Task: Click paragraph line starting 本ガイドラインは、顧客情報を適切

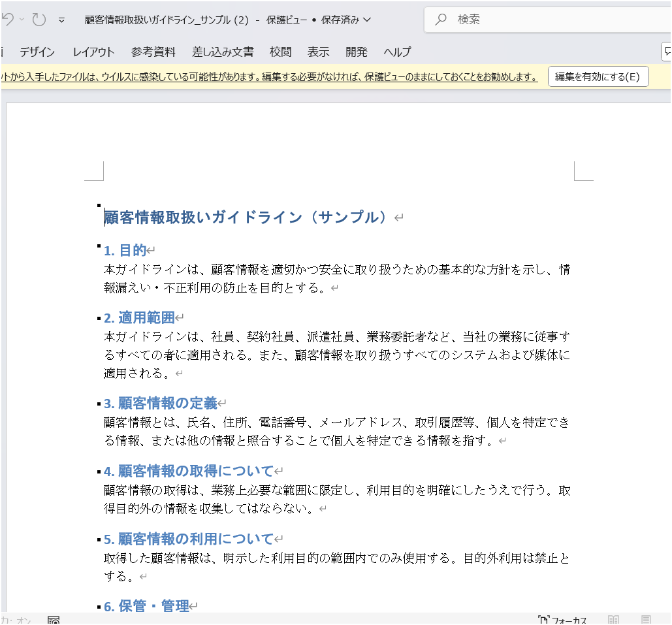Action: pyautogui.click(x=337, y=270)
